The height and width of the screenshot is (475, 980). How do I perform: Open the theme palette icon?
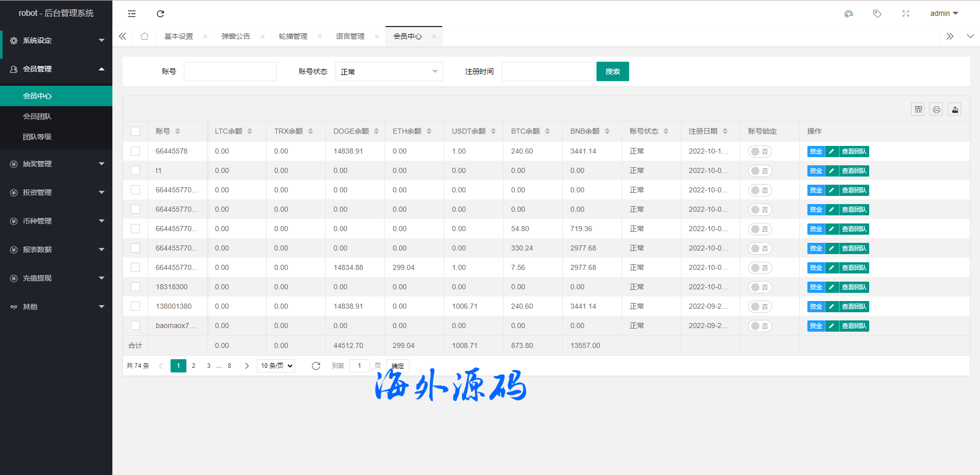(849, 14)
